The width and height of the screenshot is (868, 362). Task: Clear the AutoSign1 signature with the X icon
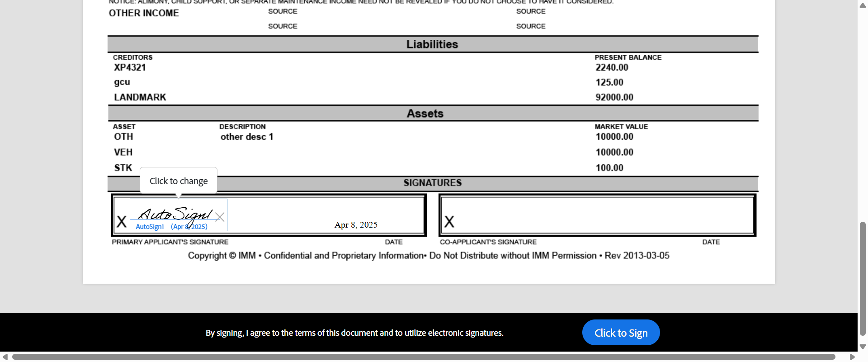pyautogui.click(x=220, y=217)
